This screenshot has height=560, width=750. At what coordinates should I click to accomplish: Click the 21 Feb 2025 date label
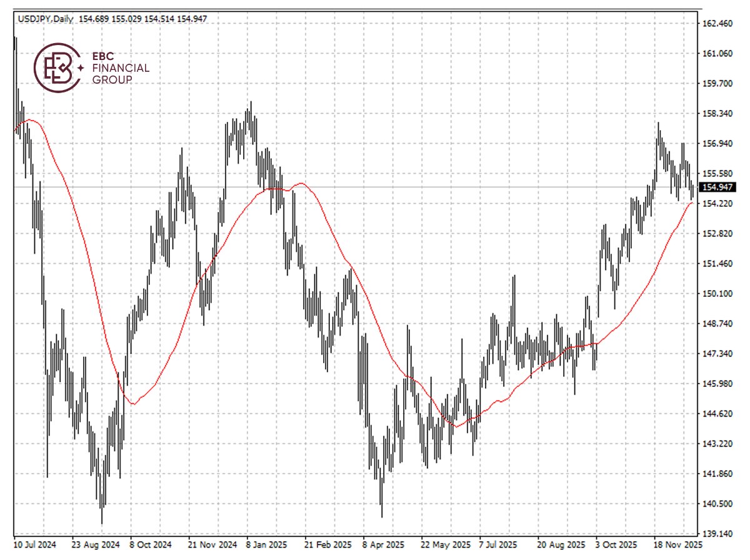click(x=329, y=545)
